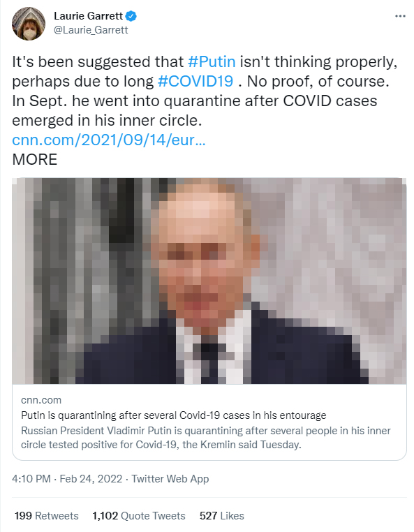This screenshot has height=532, width=414.
Task: View the 1,102 Quote Tweets
Action: click(x=139, y=516)
